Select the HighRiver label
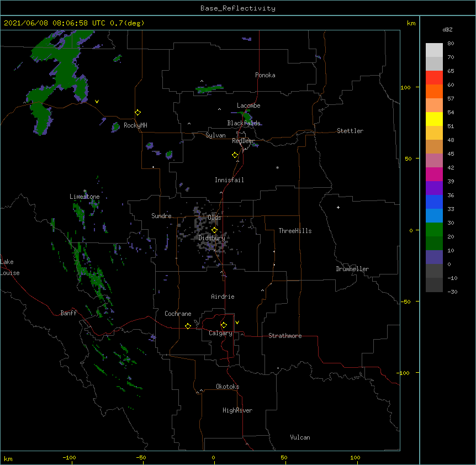This screenshot has height=465, width=476. coord(237,410)
